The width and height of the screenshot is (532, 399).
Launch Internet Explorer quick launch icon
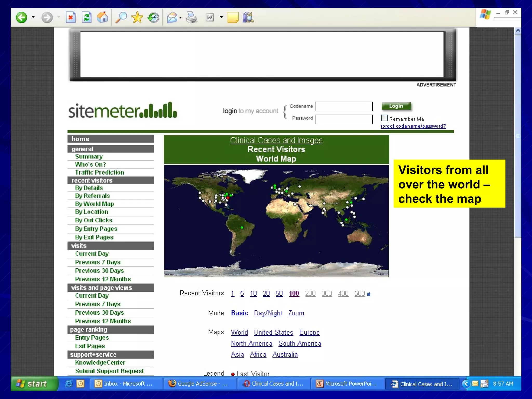(x=69, y=384)
